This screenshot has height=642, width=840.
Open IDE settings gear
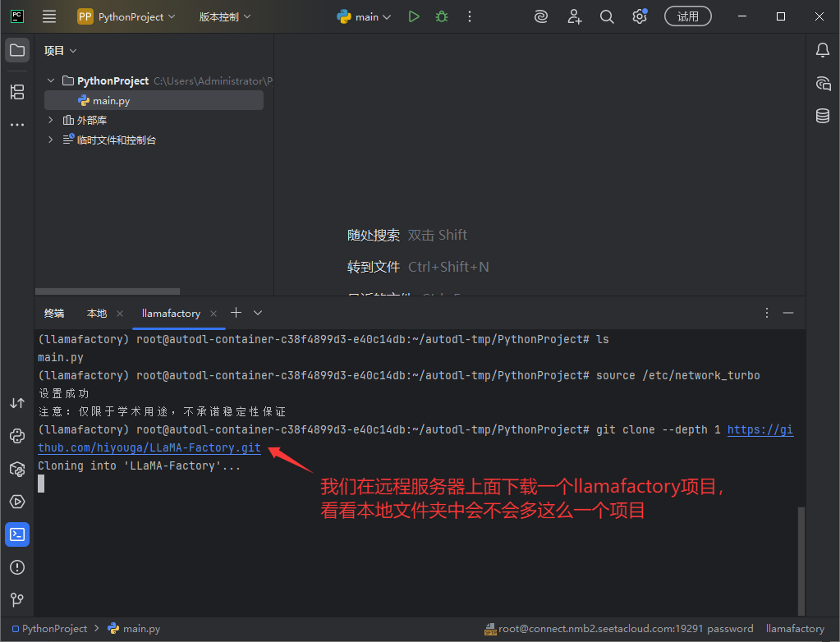click(x=640, y=16)
